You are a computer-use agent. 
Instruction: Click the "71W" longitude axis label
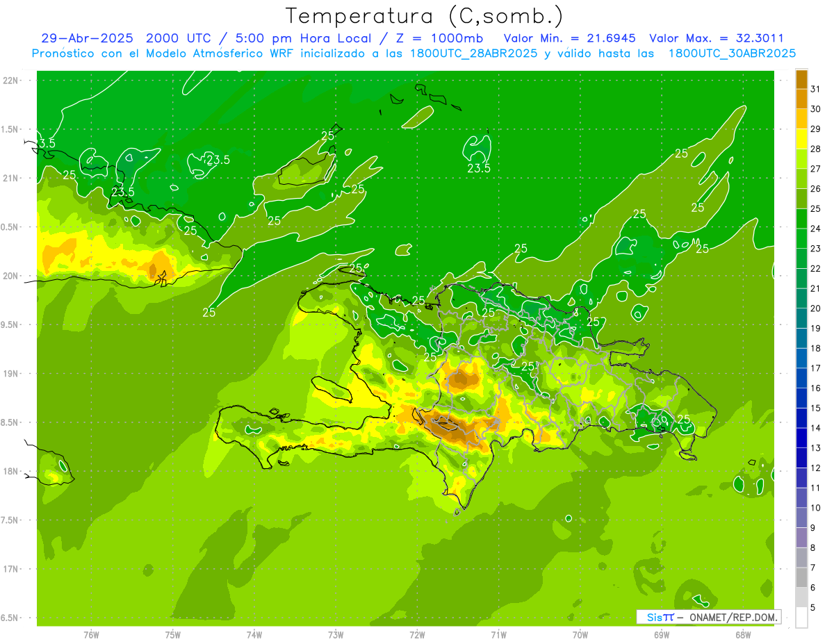pyautogui.click(x=498, y=635)
